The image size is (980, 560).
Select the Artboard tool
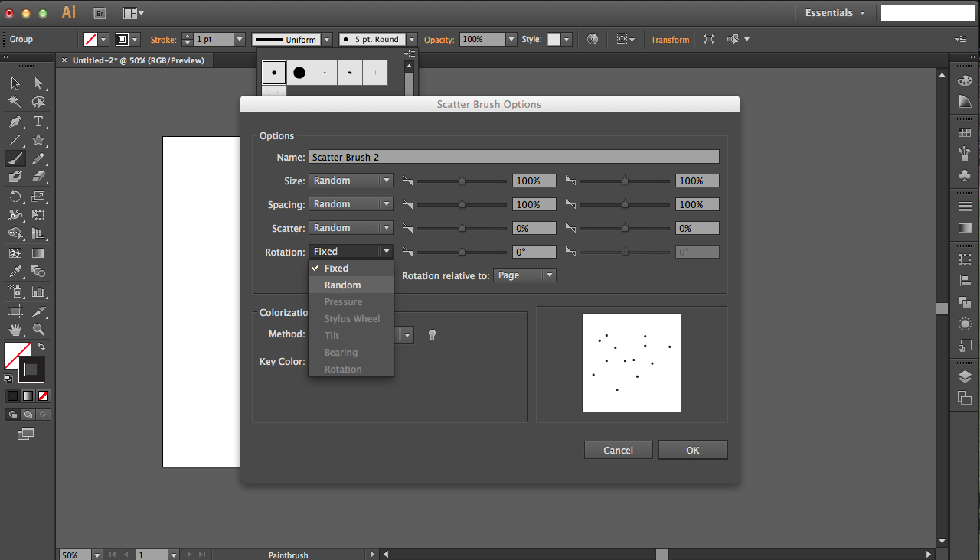[x=15, y=311]
